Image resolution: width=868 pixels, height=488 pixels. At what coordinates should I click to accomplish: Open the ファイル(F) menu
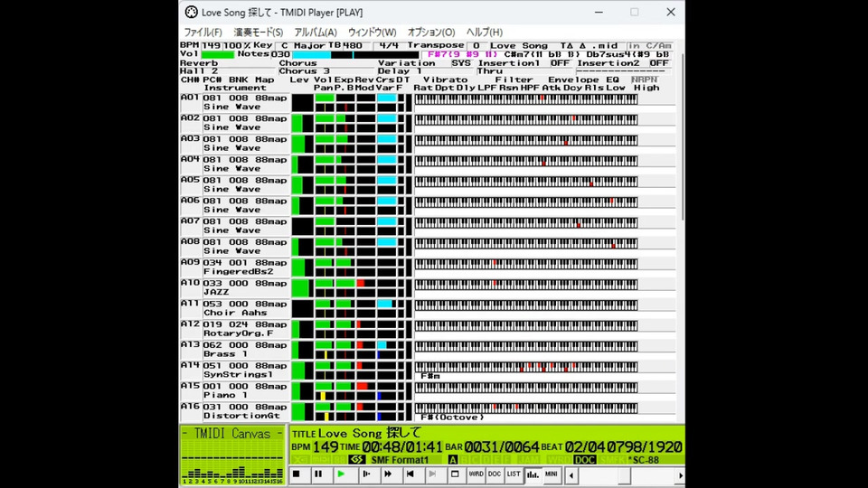coord(203,33)
